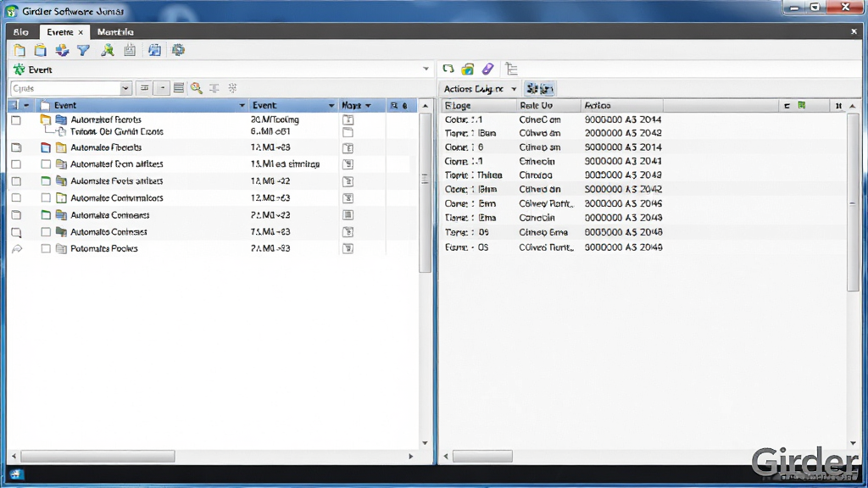868x488 pixels.
Task: Open the second Event column header dropdown arrow
Action: (x=331, y=105)
